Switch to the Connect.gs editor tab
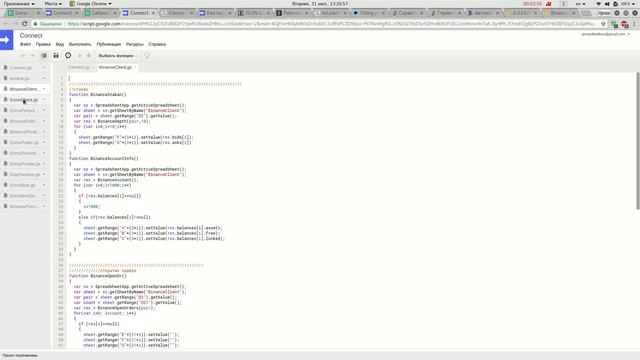 tap(79, 67)
